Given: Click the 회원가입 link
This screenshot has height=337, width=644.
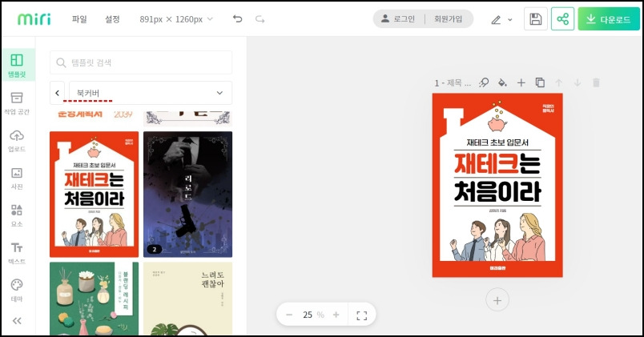Looking at the screenshot, I should click(x=448, y=19).
